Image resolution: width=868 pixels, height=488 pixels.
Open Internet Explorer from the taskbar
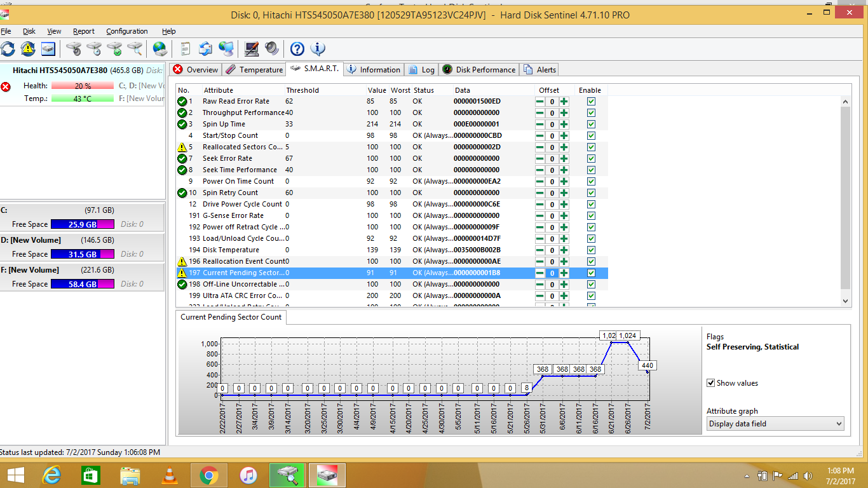(51, 475)
